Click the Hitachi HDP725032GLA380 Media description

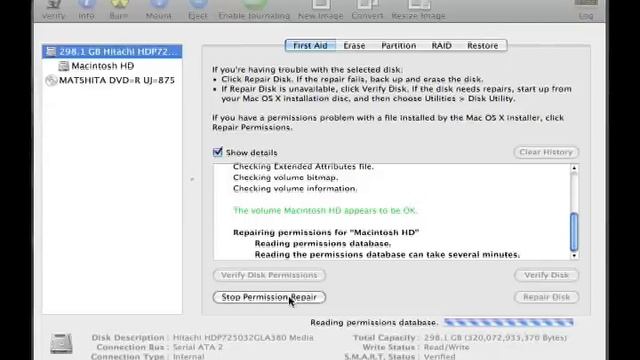(243, 338)
